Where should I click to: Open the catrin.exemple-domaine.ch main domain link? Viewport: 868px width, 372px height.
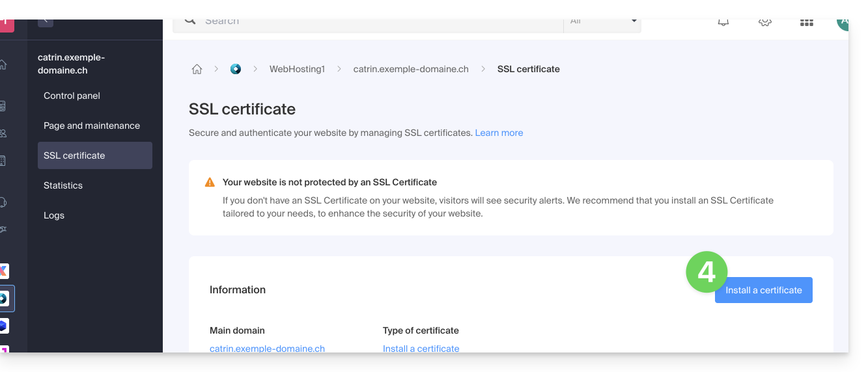(x=267, y=348)
